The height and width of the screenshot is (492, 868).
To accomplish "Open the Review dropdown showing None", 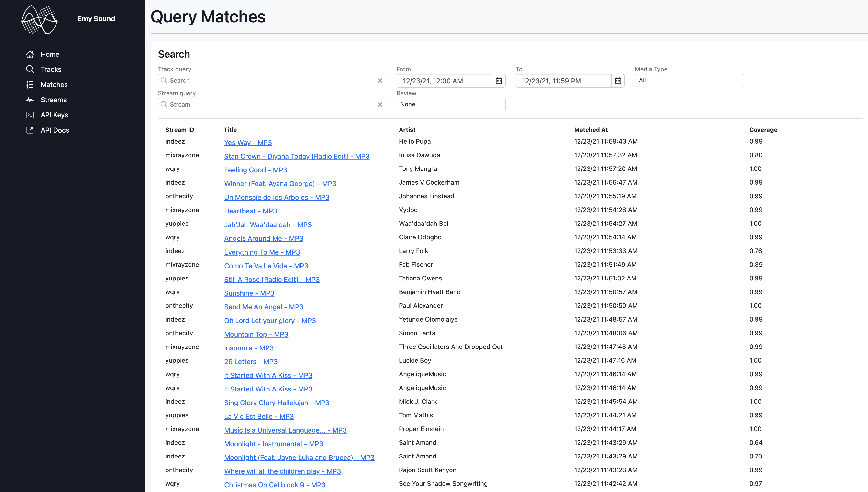I will click(451, 104).
